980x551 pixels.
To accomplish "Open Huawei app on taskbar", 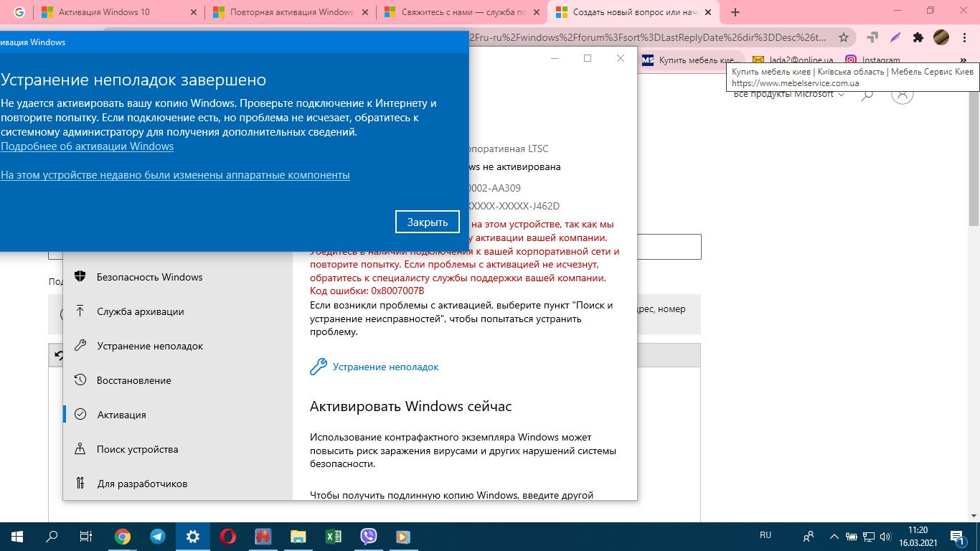I will click(263, 536).
